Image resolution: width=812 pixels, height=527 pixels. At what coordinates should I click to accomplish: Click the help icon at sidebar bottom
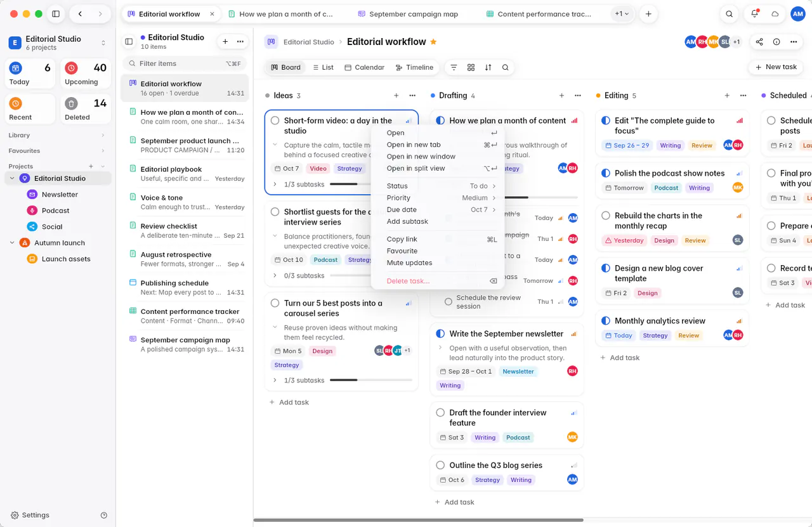[104, 516]
